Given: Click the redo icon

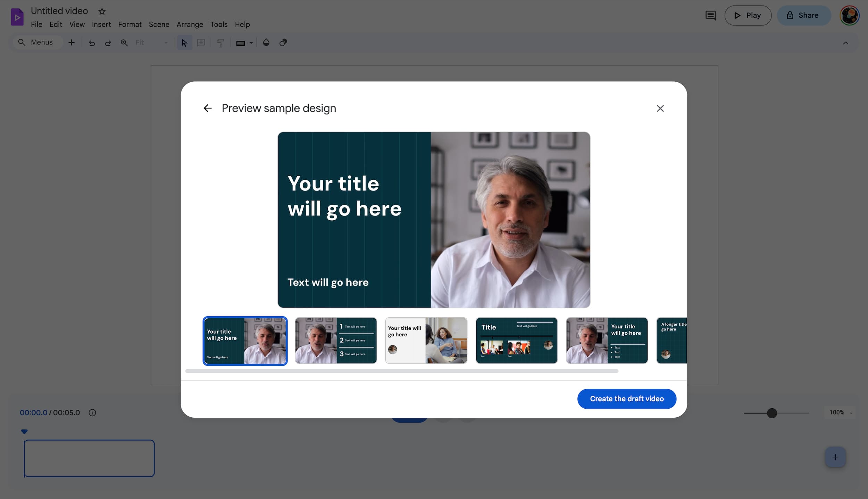Looking at the screenshot, I should 108,42.
